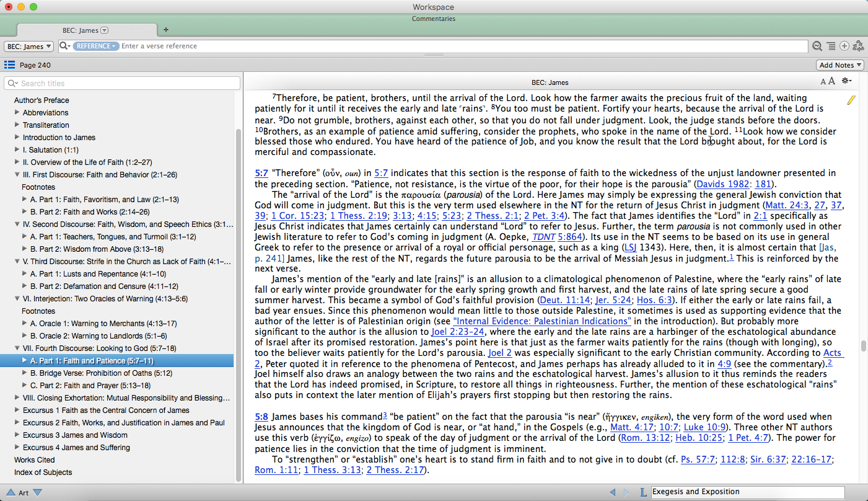Follow the Matt. 24:3 reference link
Image resolution: width=868 pixels, height=501 pixels.
[787, 205]
